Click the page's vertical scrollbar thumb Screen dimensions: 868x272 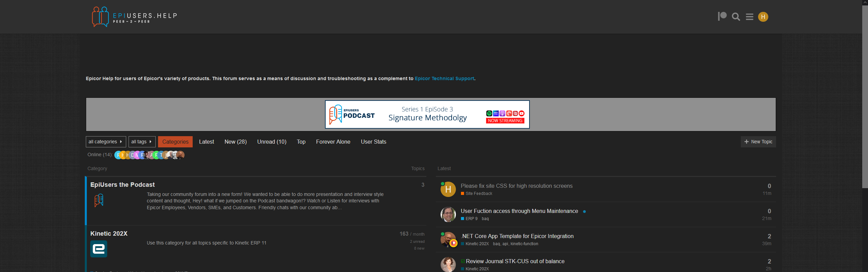tap(865, 97)
